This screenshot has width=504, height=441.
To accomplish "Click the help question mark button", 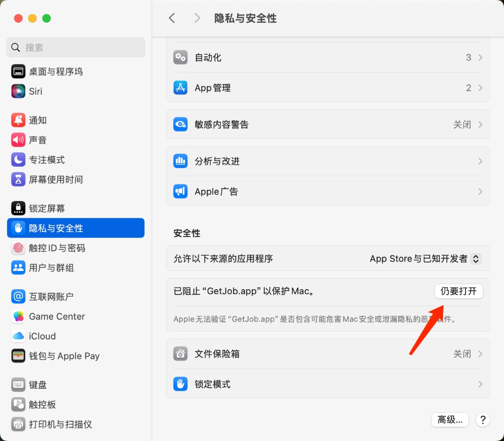I will click(x=482, y=420).
